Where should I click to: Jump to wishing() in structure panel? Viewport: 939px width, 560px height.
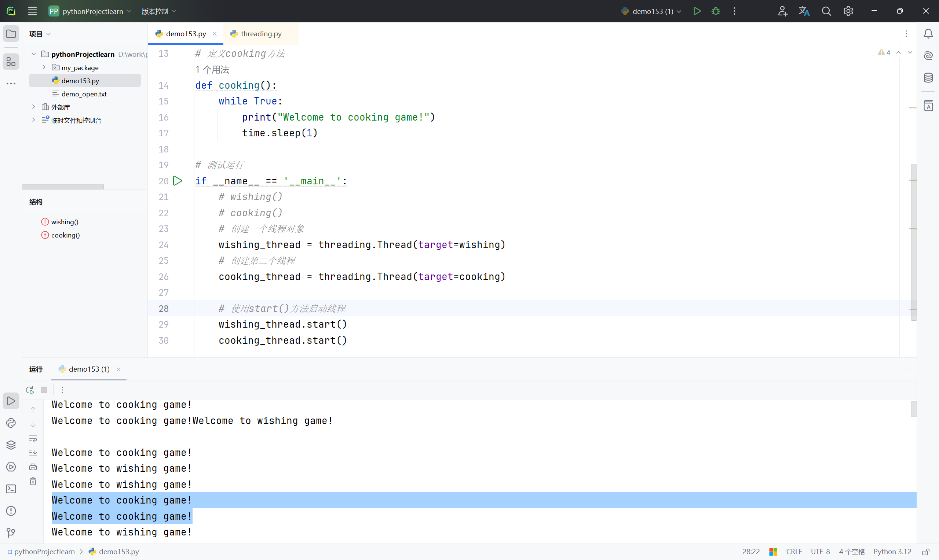click(x=61, y=222)
